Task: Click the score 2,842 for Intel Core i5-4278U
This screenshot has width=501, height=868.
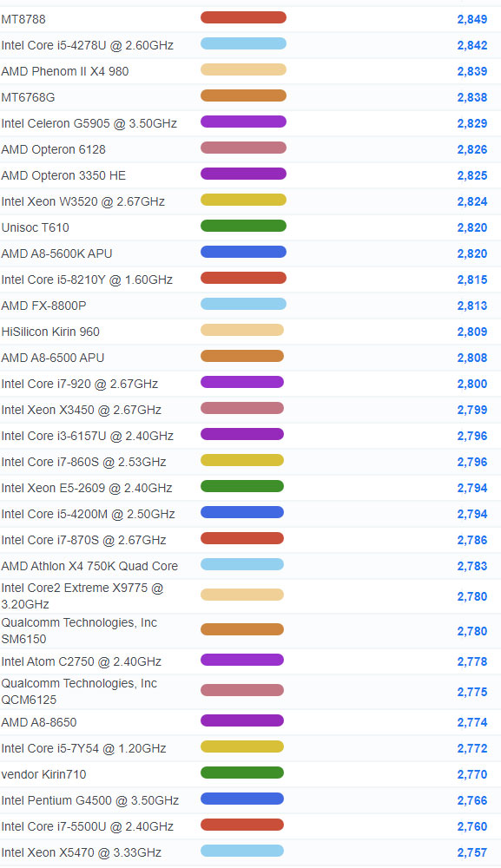Action: tap(472, 45)
